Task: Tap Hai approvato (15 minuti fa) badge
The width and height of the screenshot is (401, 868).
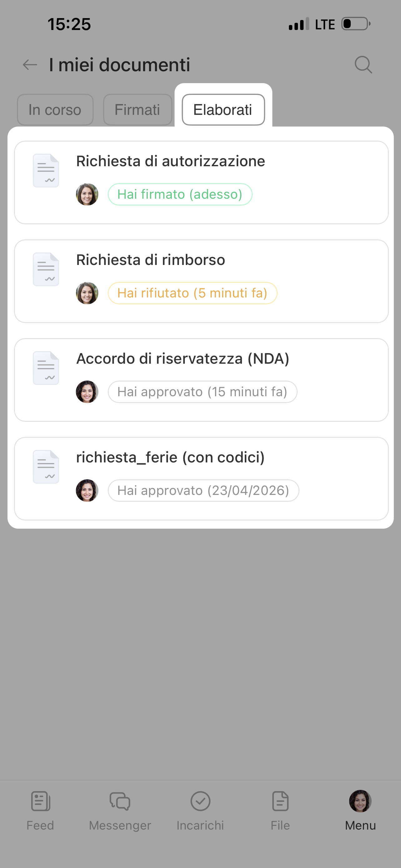Action: click(202, 392)
